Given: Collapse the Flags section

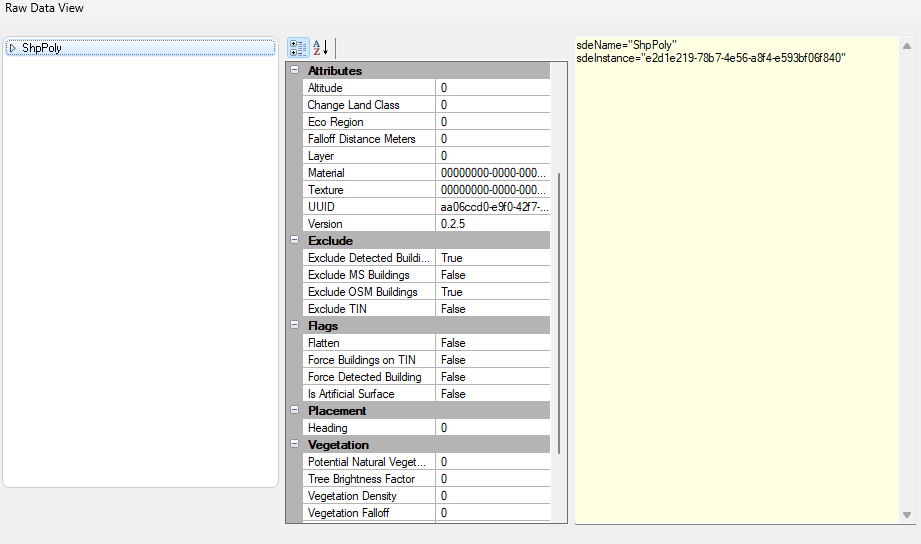Looking at the screenshot, I should [294, 326].
